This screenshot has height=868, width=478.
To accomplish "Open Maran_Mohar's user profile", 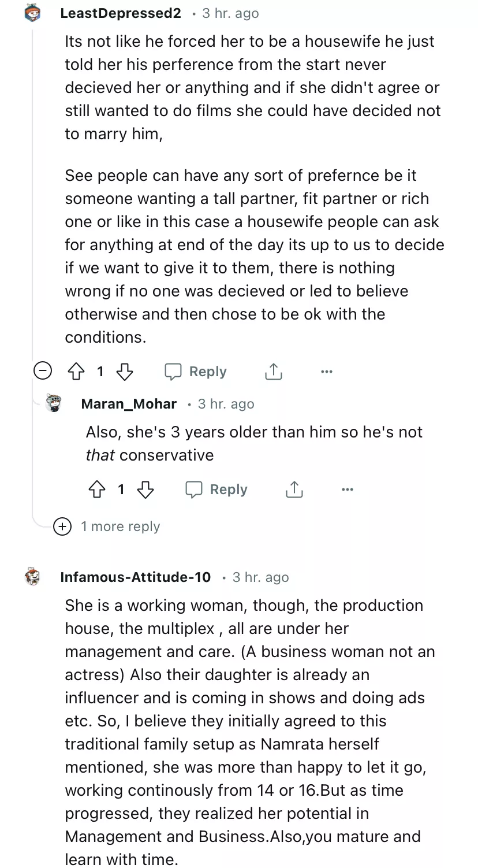I will [x=129, y=404].
